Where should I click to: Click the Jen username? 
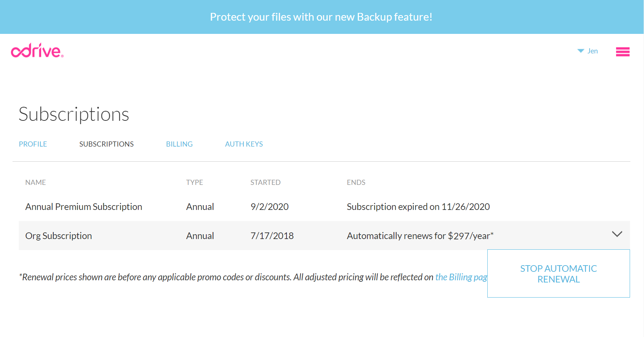593,51
